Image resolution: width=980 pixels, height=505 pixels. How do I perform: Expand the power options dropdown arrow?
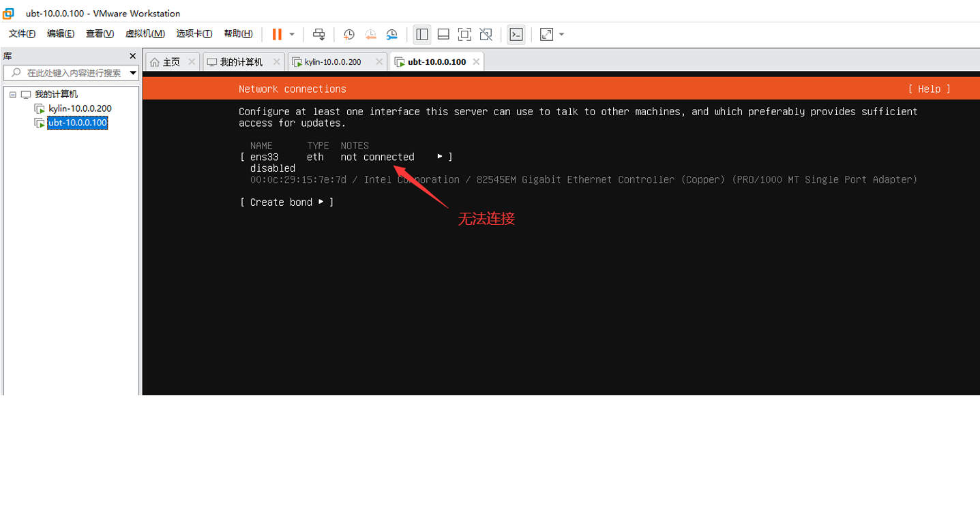[292, 34]
